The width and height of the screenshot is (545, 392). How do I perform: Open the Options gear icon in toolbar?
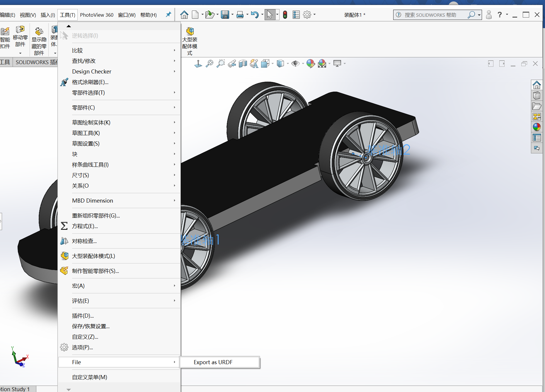307,15
